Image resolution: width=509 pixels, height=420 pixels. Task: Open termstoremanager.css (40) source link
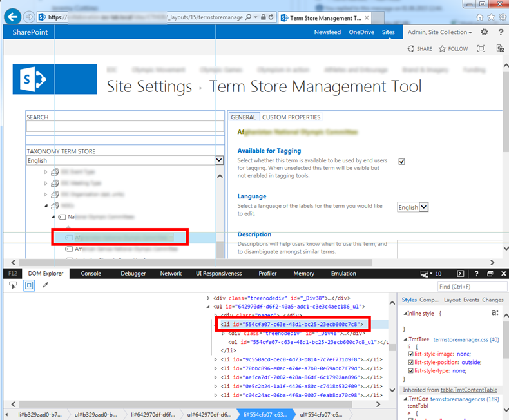click(x=466, y=339)
